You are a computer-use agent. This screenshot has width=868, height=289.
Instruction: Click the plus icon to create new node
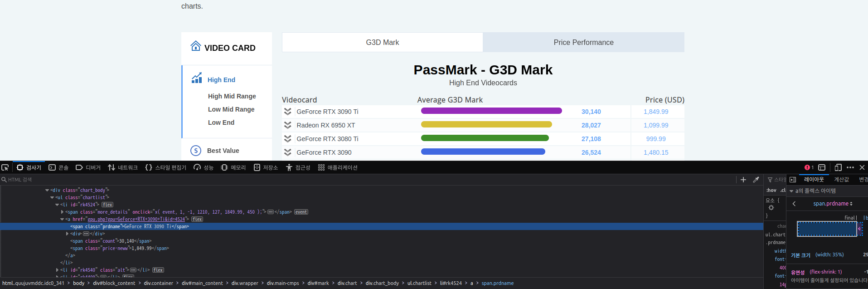(x=743, y=180)
